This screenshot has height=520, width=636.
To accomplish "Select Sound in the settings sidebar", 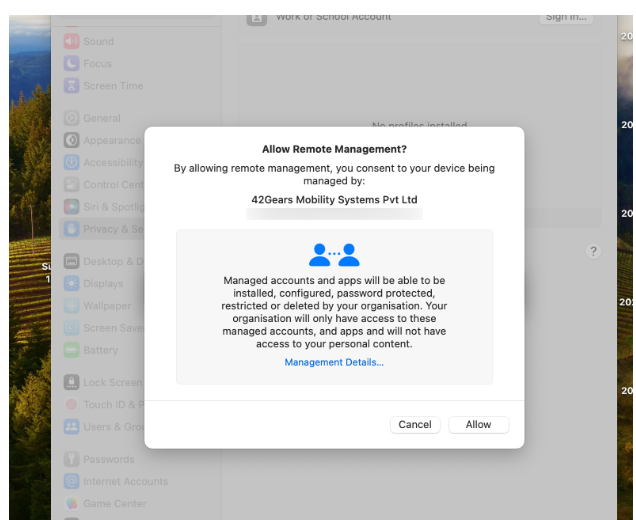I will click(x=99, y=41).
